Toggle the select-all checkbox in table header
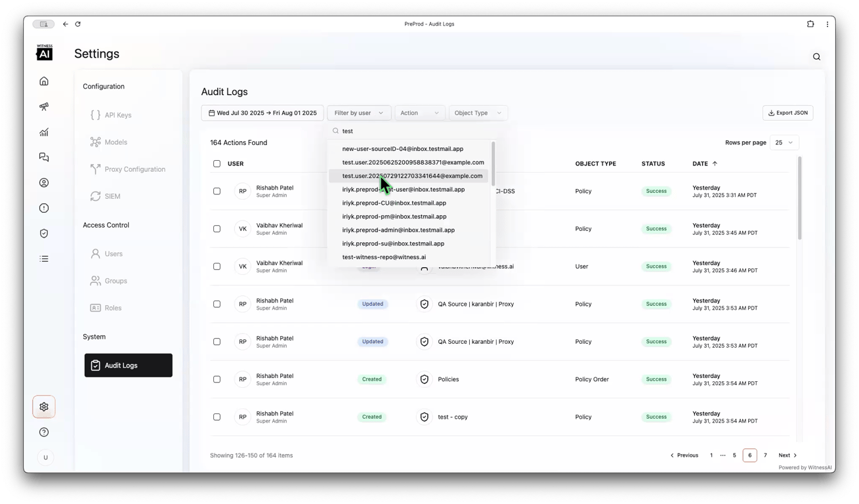This screenshot has height=504, width=859. [x=217, y=164]
